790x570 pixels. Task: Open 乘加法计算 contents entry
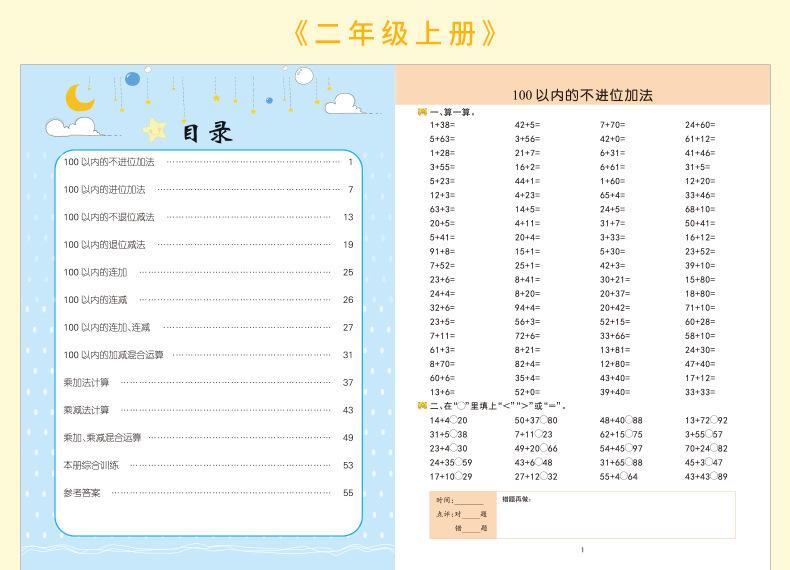click(87, 382)
